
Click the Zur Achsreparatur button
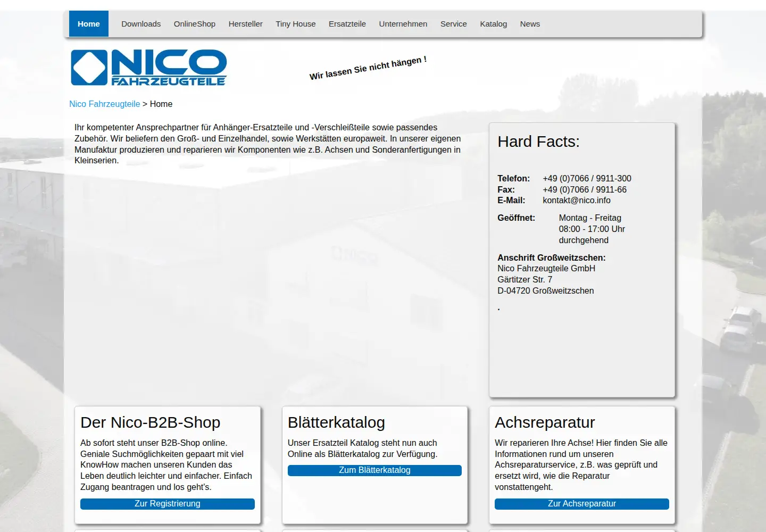pyautogui.click(x=582, y=504)
